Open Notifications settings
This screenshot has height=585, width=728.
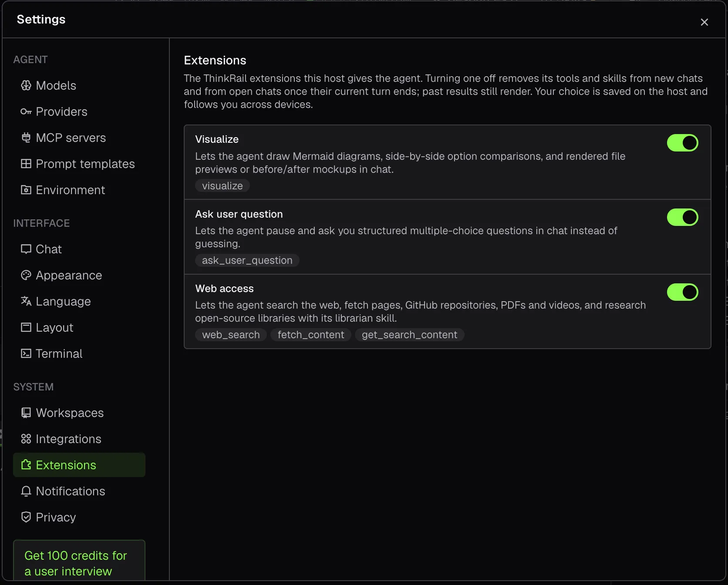click(79, 491)
